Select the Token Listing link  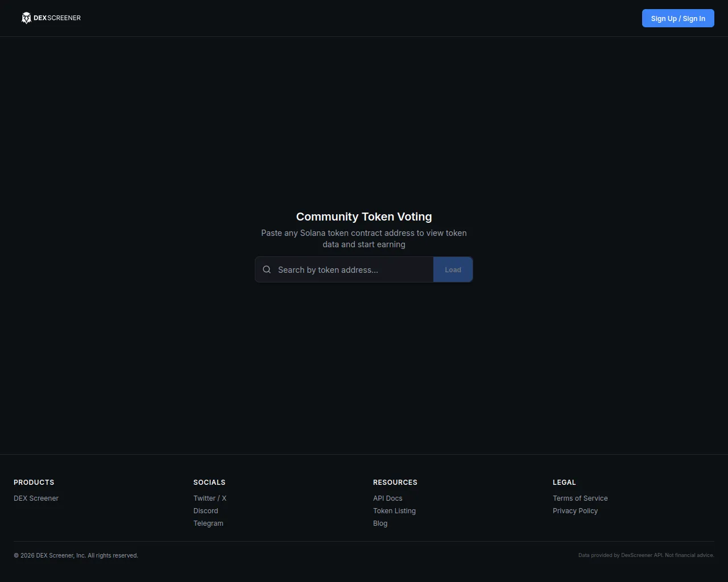tap(394, 511)
